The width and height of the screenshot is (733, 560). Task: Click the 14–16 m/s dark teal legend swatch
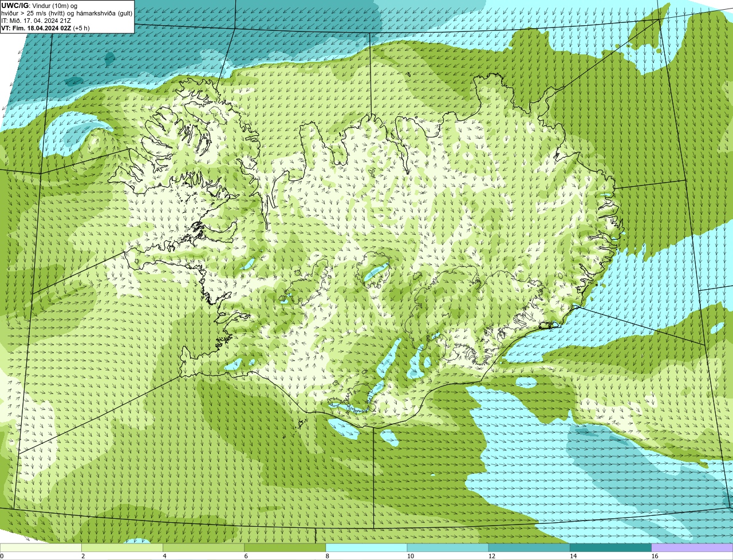[611, 547]
